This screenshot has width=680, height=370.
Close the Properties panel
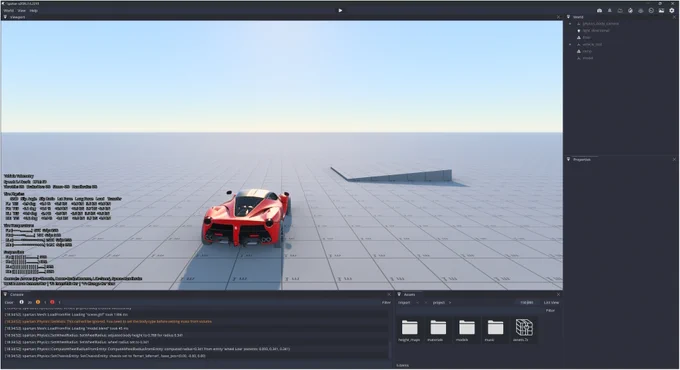point(674,160)
